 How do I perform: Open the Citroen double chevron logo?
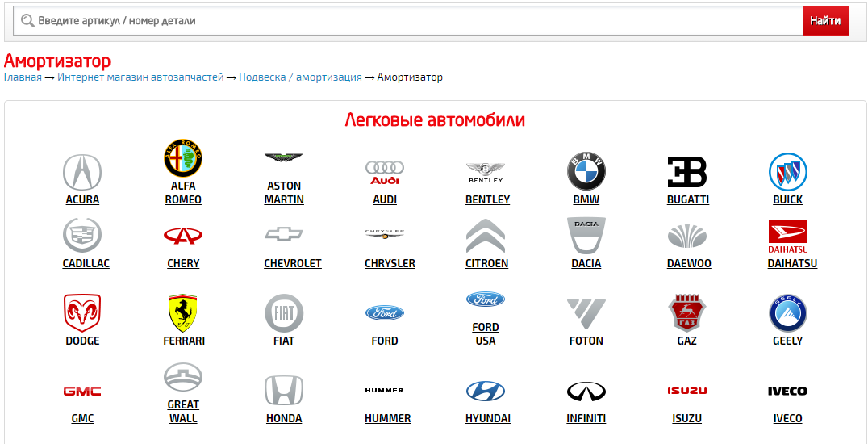(x=486, y=236)
